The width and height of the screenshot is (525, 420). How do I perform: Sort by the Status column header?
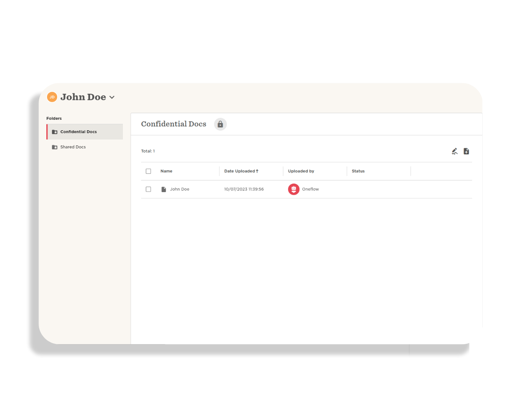coord(358,171)
